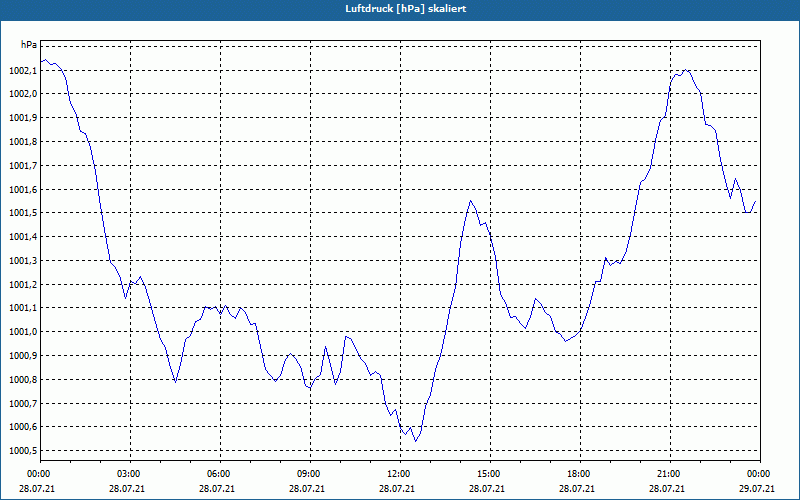Click the y-axis tick label 1001,1
Viewport: 800px width, 500px height.
[23, 308]
